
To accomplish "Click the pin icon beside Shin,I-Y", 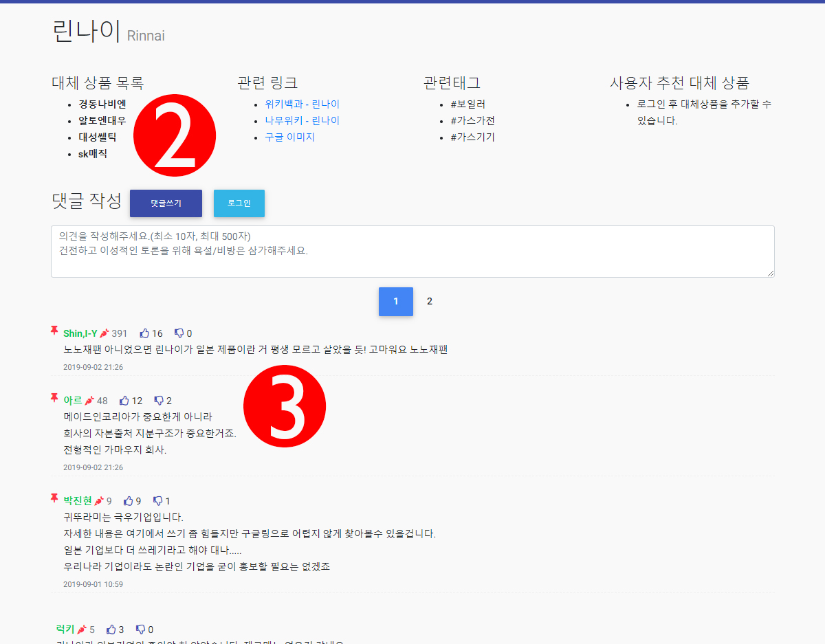I will (54, 332).
